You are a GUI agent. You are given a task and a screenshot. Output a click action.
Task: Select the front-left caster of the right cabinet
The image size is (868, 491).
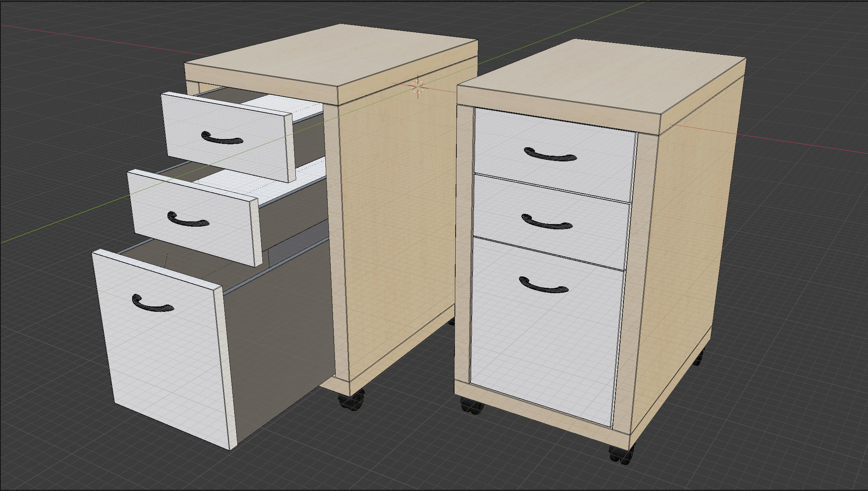coord(472,406)
